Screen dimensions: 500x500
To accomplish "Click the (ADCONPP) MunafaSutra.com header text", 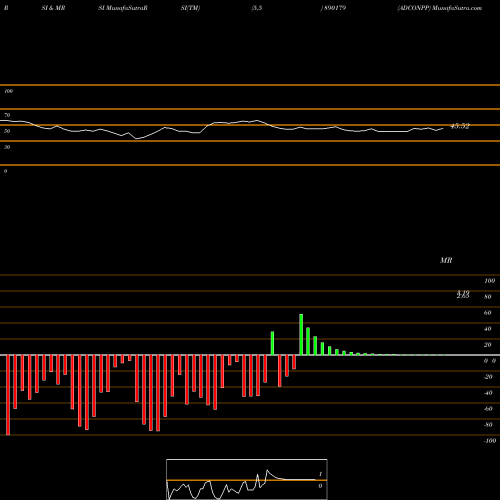I will pos(440,8).
